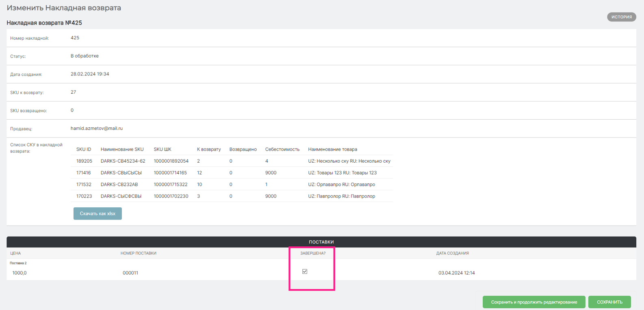Screen dimensions: 644x310
Task: Click the Наименование товара column header
Action: 333,149
